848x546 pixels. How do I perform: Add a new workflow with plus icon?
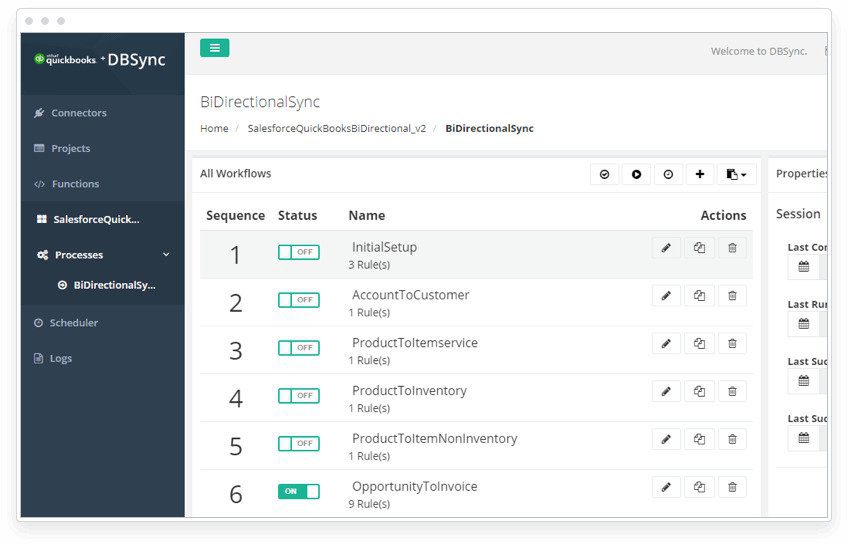click(699, 174)
